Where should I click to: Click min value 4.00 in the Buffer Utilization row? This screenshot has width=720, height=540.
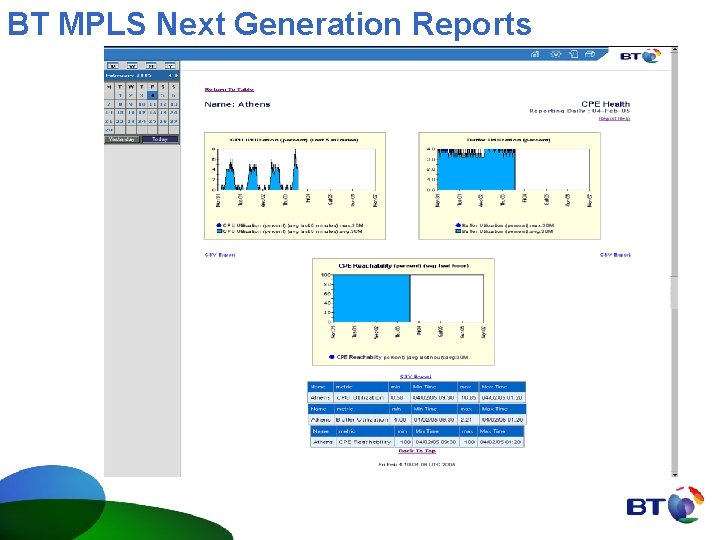(x=400, y=420)
